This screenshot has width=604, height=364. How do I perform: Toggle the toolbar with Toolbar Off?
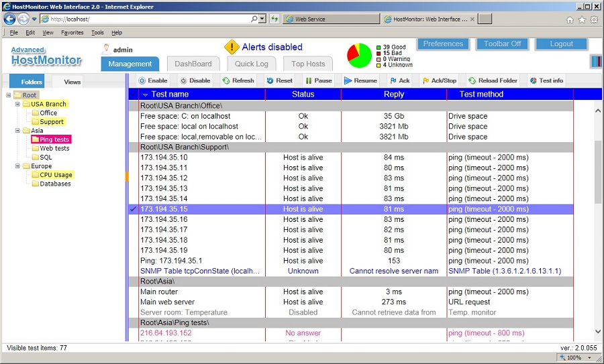click(x=502, y=44)
